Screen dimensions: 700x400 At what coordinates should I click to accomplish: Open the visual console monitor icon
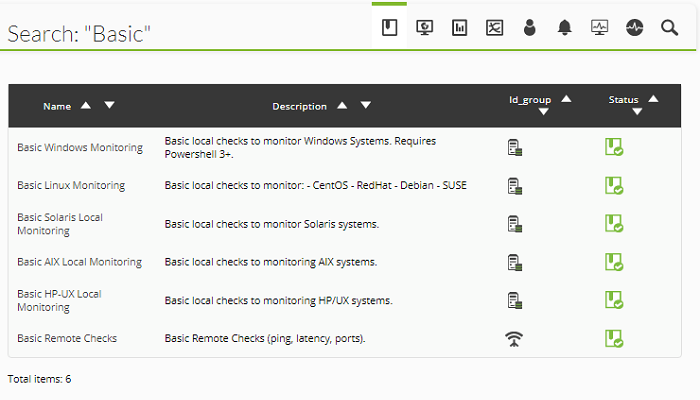[x=599, y=28]
